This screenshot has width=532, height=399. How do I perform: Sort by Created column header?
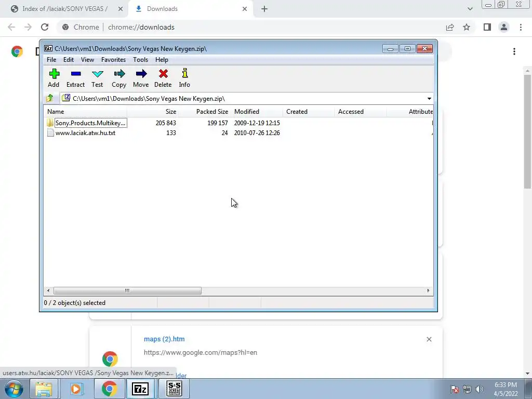click(309, 112)
